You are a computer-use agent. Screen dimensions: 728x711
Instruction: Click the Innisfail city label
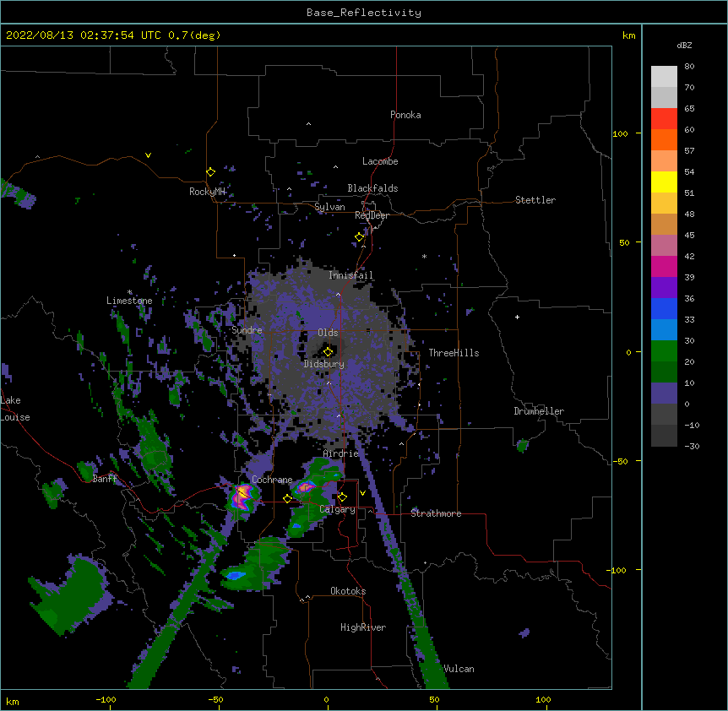coord(350,275)
